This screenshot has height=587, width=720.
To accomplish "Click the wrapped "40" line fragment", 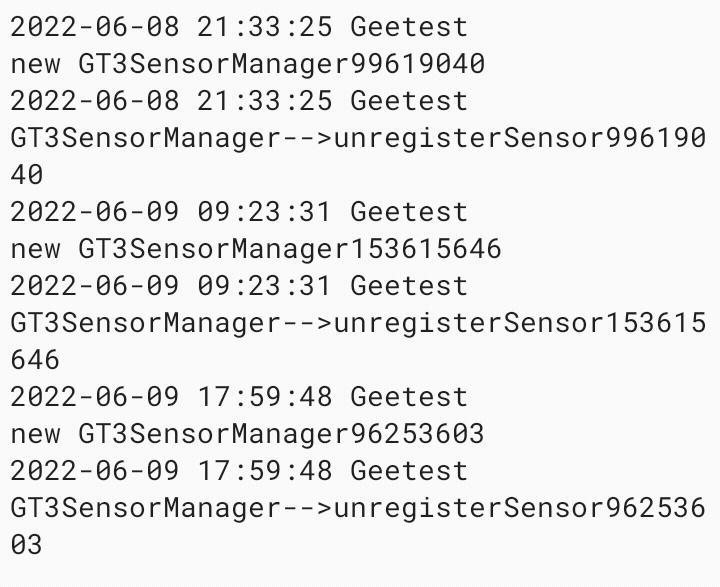I will point(27,175).
